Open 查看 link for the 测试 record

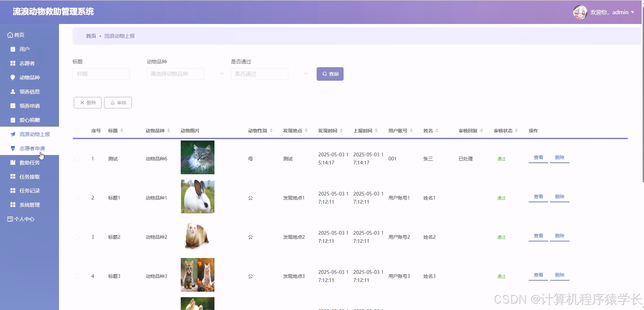pyautogui.click(x=538, y=157)
